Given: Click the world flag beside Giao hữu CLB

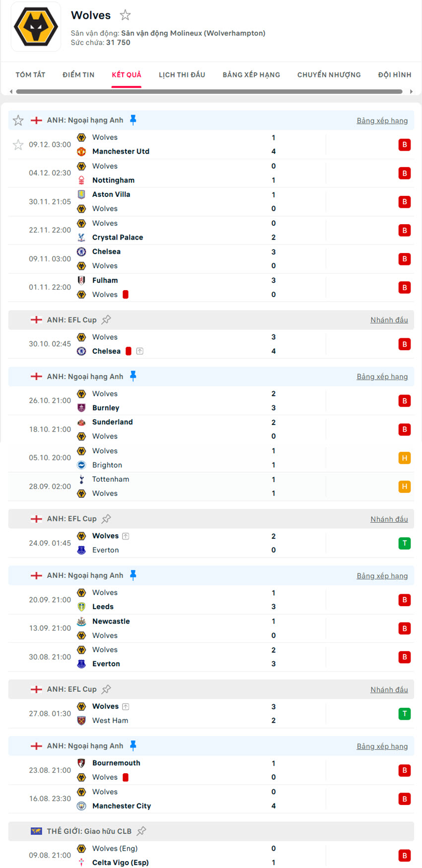Looking at the screenshot, I should pyautogui.click(x=37, y=831).
